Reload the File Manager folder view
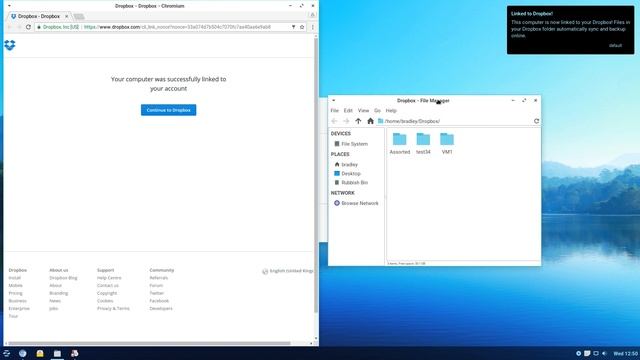Screen dimensions: 640x360 pyautogui.click(x=536, y=121)
